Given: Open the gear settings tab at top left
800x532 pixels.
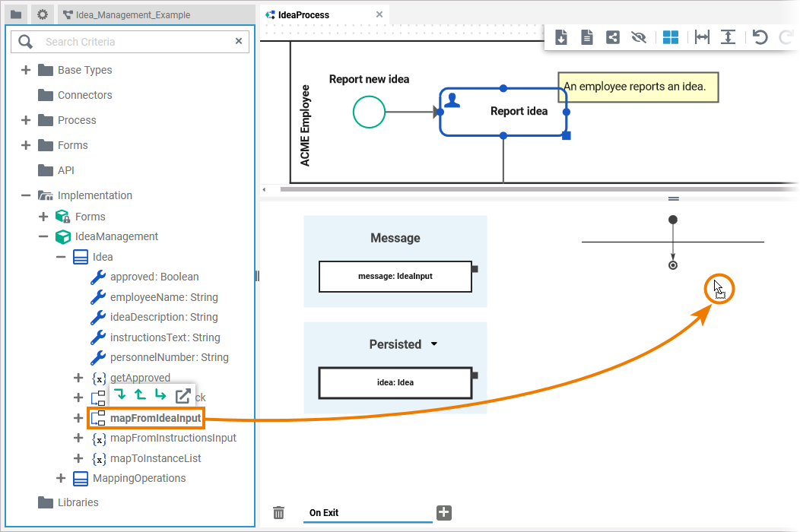Looking at the screenshot, I should coord(43,14).
